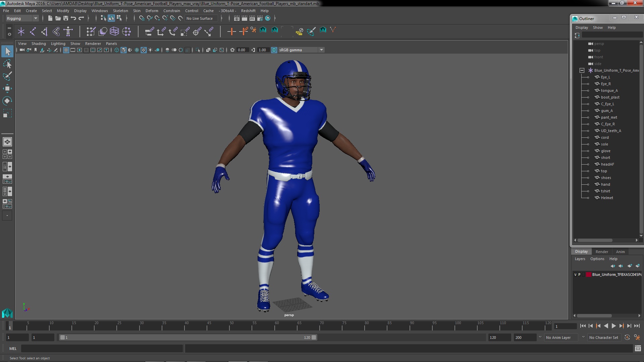Open the No Character Set dropdown

[x=604, y=338]
